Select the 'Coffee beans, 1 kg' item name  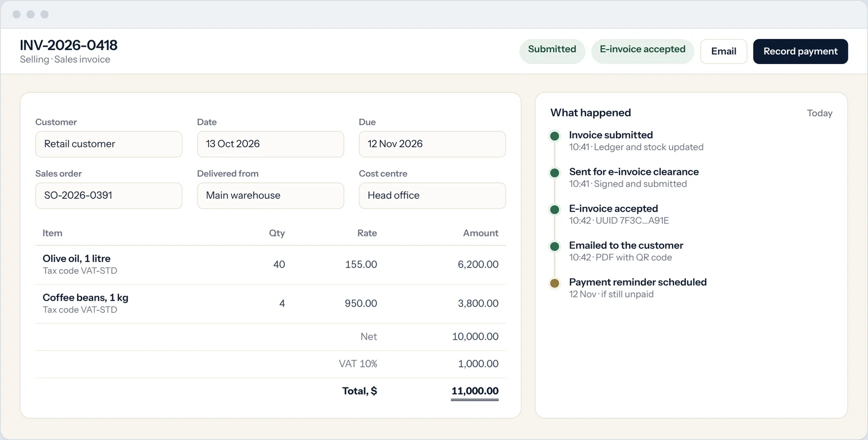pos(86,298)
